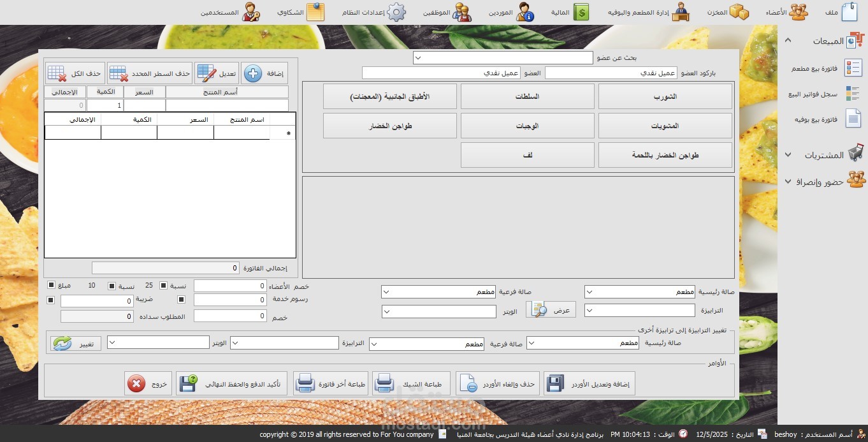Viewport: 868px width, 442px height.
Task: Toggle checkbox beside رسوم خدمة field
Action: [x=181, y=299]
